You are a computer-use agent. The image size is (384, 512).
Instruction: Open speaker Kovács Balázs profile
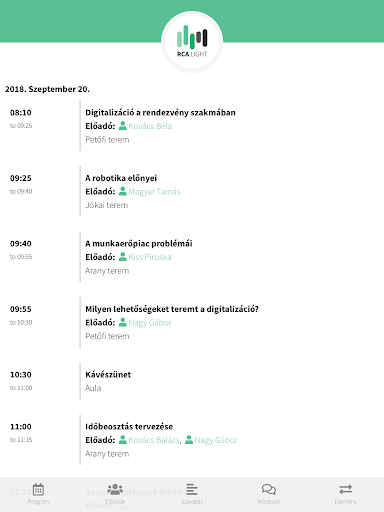tap(154, 440)
